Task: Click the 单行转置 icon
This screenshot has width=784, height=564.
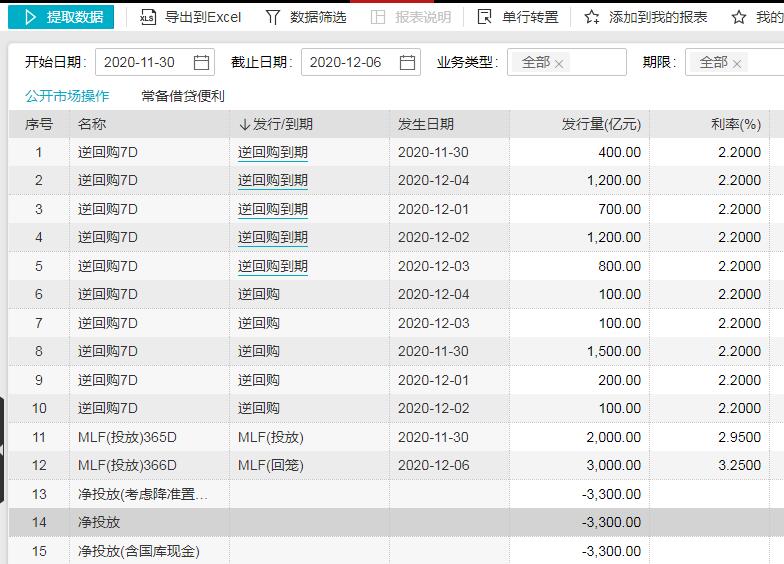Action: tap(484, 18)
